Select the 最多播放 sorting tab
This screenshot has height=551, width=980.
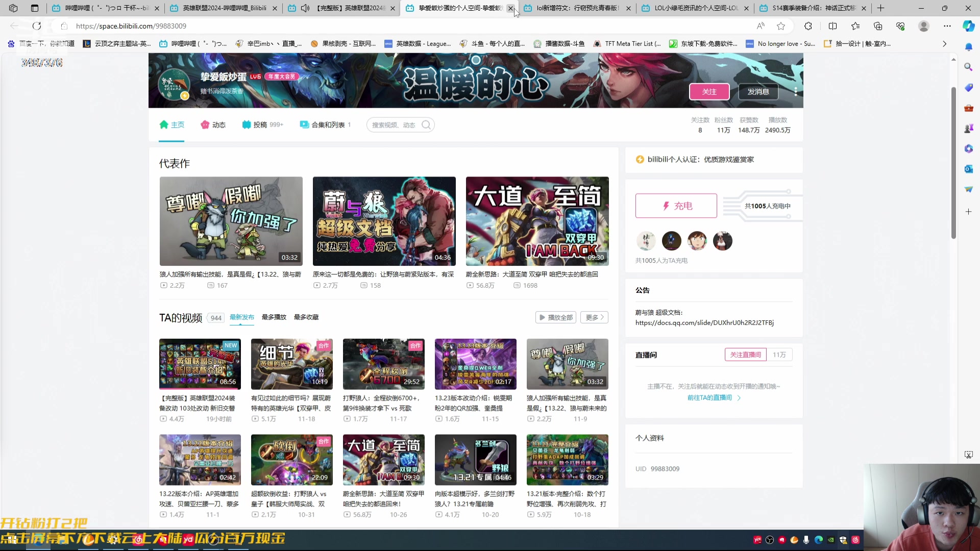click(x=274, y=317)
